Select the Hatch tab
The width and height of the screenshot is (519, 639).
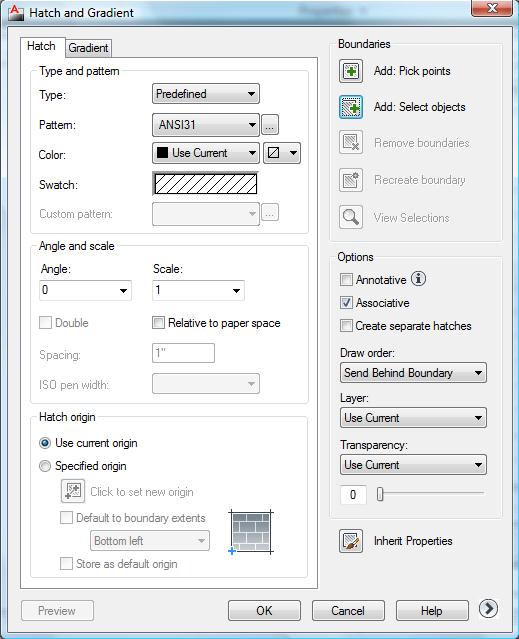tap(42, 46)
